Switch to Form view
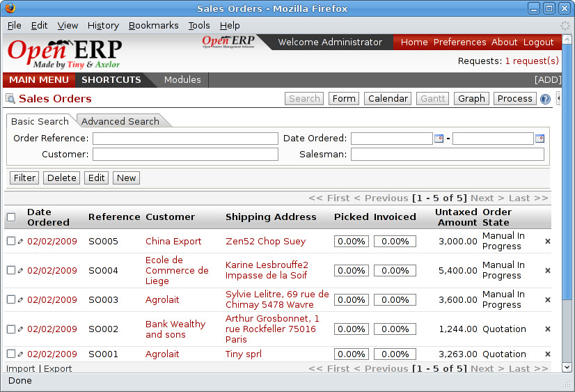 point(344,99)
